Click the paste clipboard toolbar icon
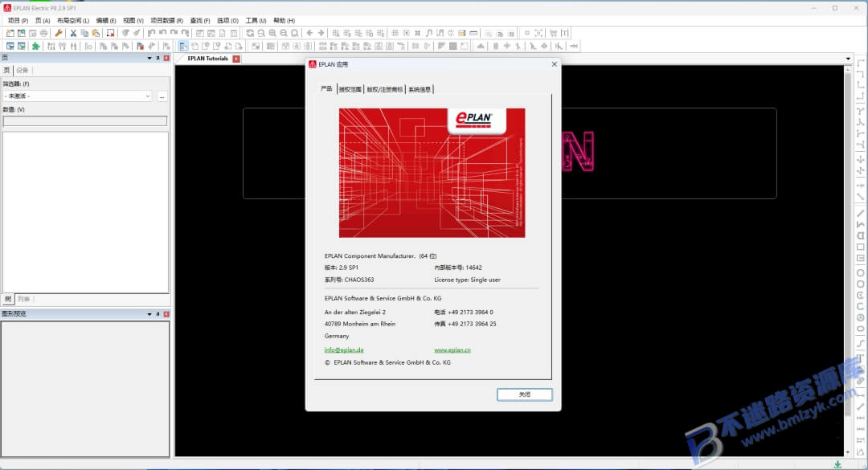 [x=96, y=33]
